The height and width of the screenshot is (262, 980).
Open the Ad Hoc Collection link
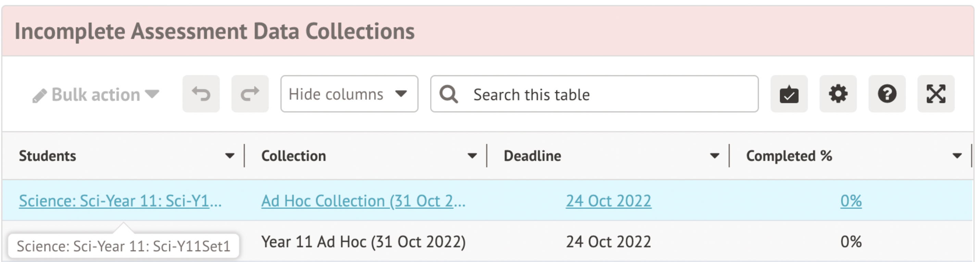pos(363,201)
